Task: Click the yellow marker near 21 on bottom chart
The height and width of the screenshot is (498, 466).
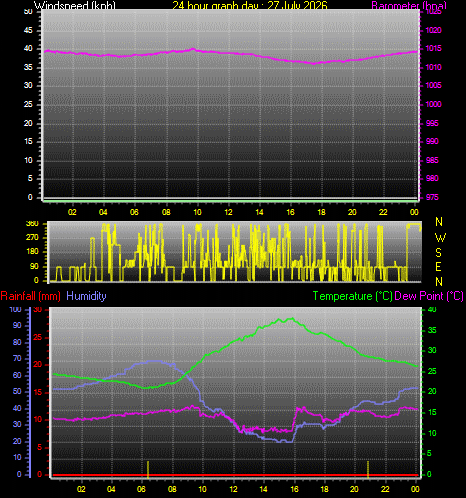Action: point(368,469)
